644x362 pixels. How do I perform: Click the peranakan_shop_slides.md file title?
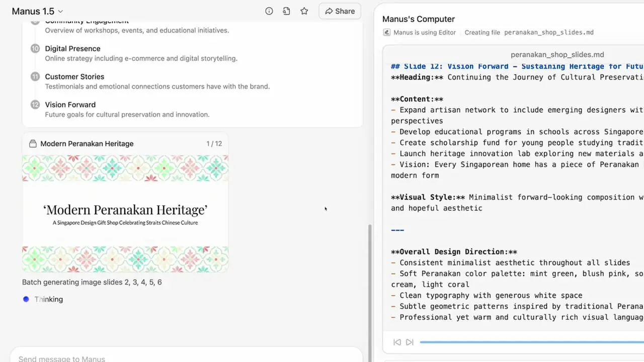[557, 54]
